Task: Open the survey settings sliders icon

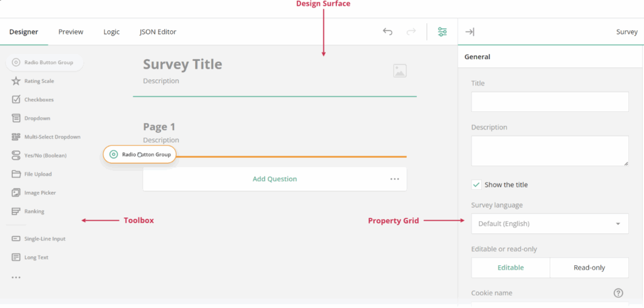Action: coord(442,32)
